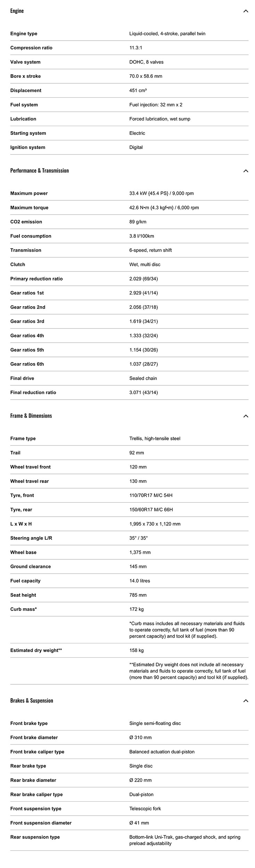Click the Curb mass* label
This screenshot has height=868, width=255.
24,609
